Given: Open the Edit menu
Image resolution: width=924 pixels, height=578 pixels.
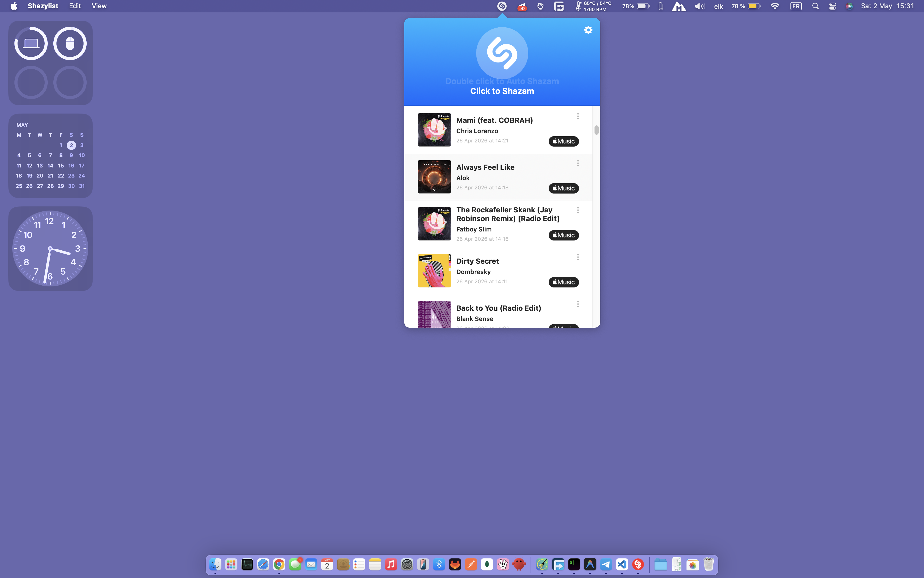Looking at the screenshot, I should click(x=75, y=6).
